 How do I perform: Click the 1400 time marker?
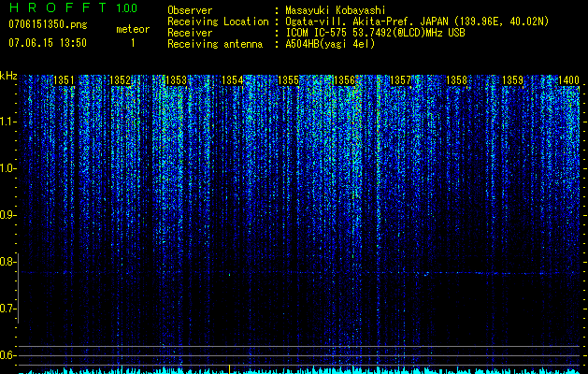[569, 80]
